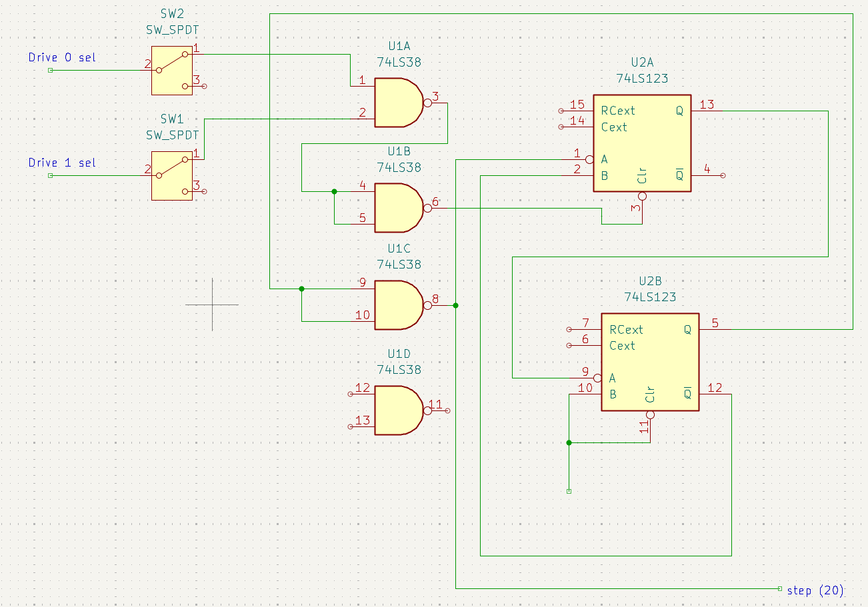
Task: Click the "Drive 0 sel" label
Action: (x=62, y=58)
